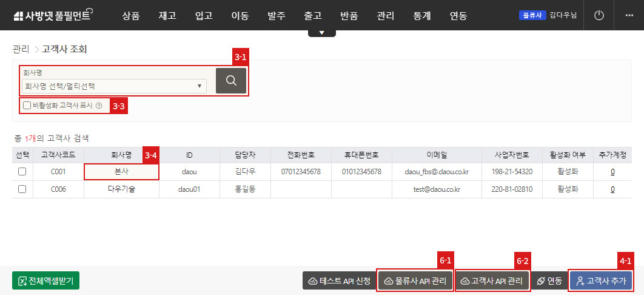Open the 입고 menu
Screen dimensions: 644x295
204,16
